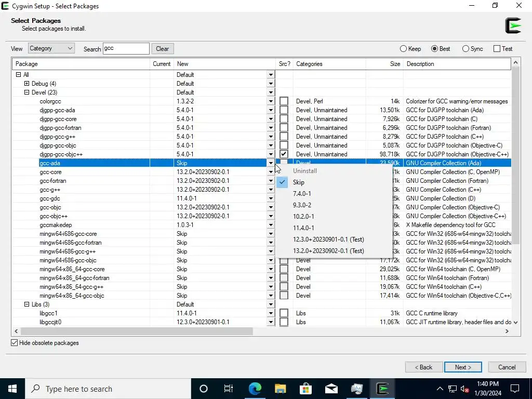Open File Explorer from taskbar
This screenshot has height=399, width=532.
(x=280, y=389)
